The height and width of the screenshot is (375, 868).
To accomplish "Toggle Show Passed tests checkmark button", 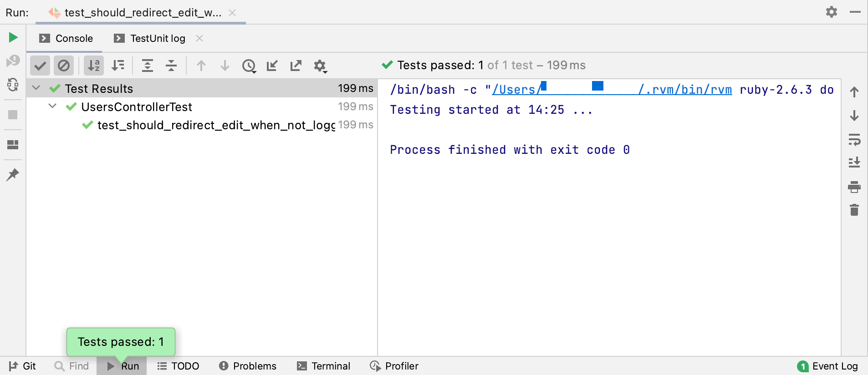I will click(40, 66).
